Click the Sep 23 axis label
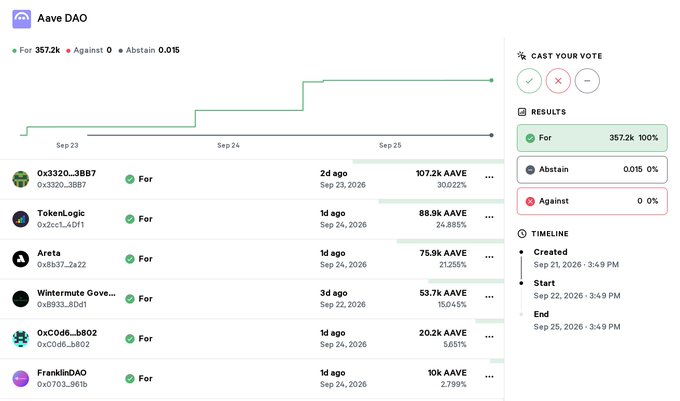The width and height of the screenshot is (680, 401). [x=67, y=145]
